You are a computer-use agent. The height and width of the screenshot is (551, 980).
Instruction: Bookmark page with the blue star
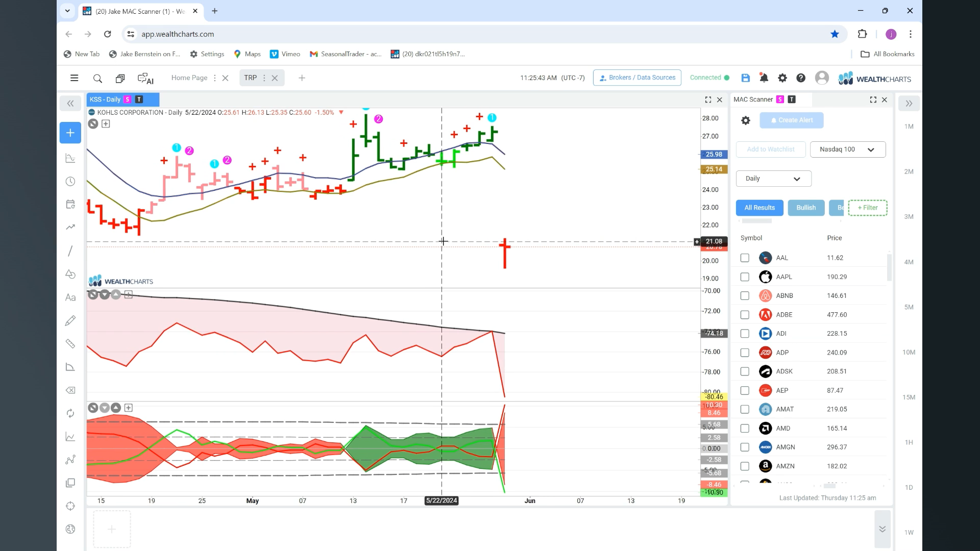pos(835,34)
